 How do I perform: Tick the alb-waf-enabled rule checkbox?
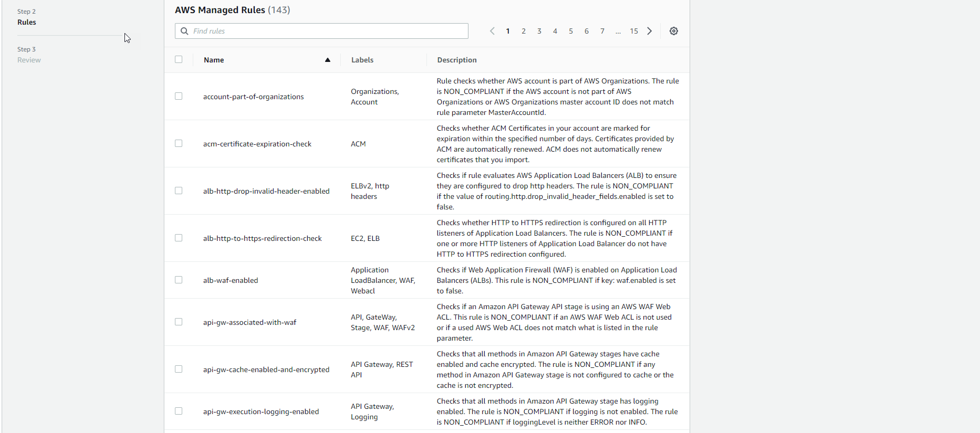(179, 280)
